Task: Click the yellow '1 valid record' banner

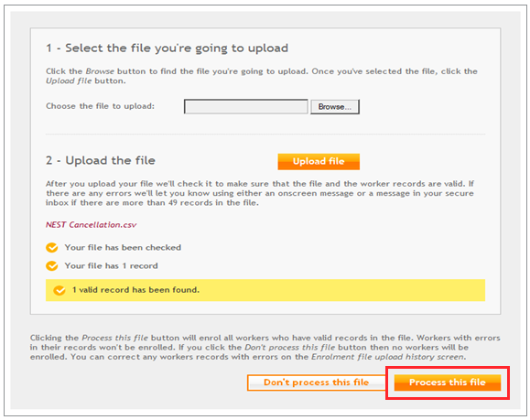Action: (x=265, y=290)
